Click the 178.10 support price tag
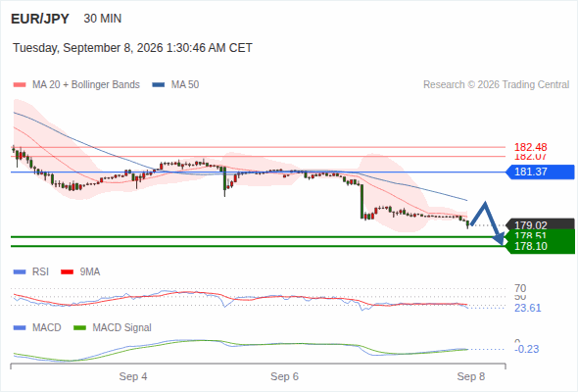 pos(541,246)
